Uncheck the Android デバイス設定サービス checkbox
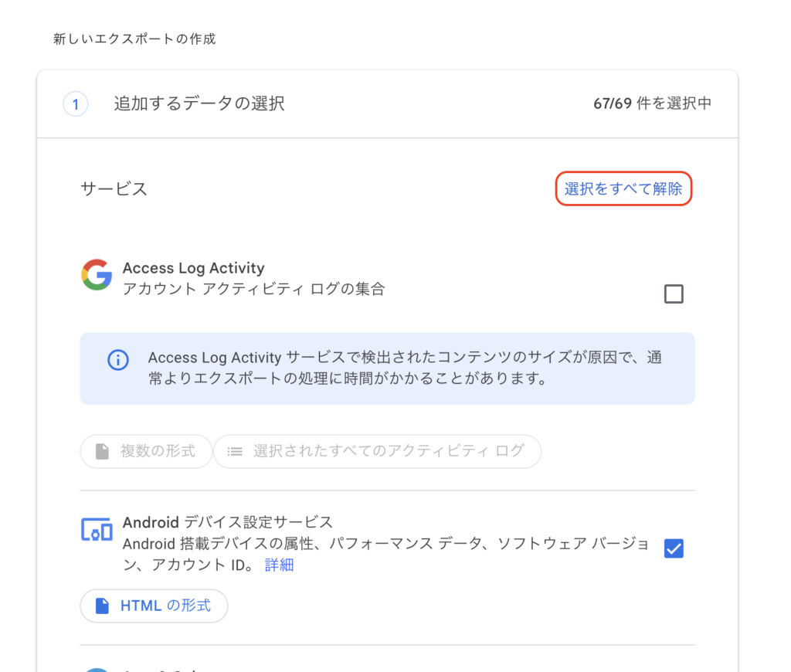The width and height of the screenshot is (791, 672). coord(674,548)
